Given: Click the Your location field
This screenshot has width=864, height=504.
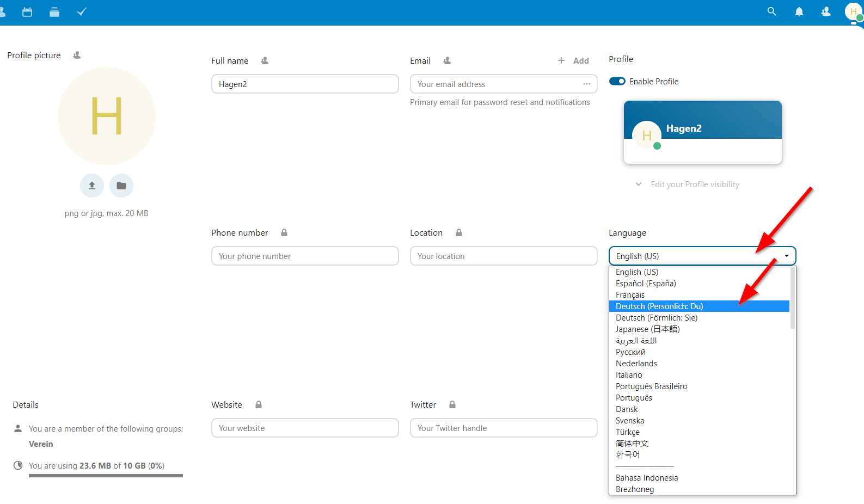Looking at the screenshot, I should [x=504, y=256].
